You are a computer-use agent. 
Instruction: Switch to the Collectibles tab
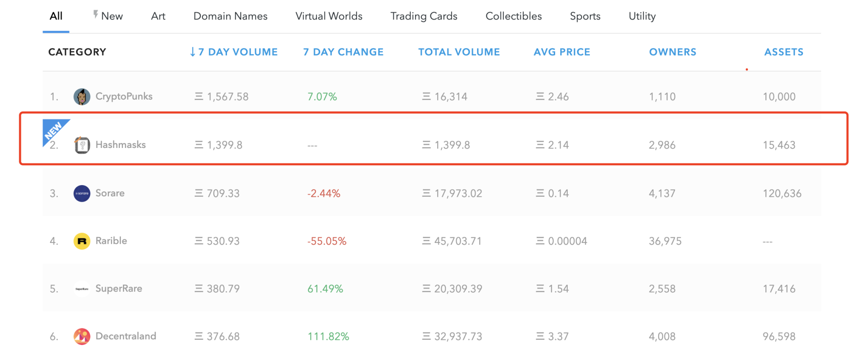click(x=514, y=16)
